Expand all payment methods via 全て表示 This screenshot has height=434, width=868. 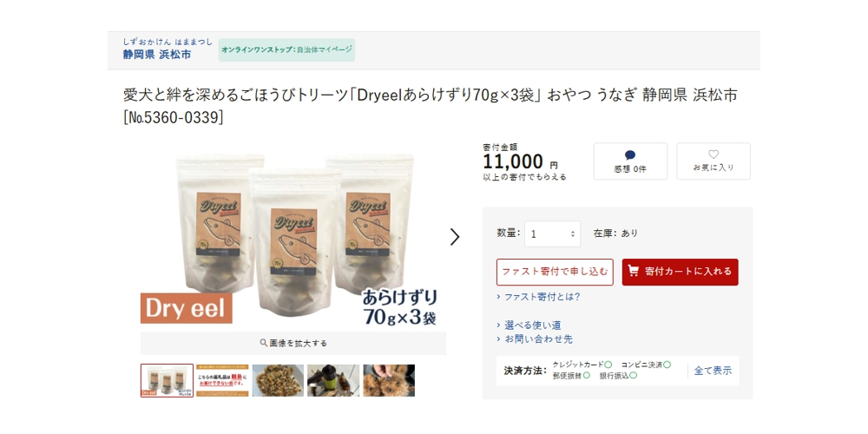(713, 371)
